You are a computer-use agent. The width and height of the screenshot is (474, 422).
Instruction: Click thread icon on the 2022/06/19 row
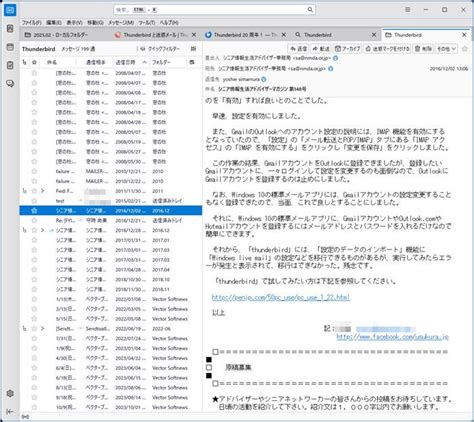pos(25,329)
